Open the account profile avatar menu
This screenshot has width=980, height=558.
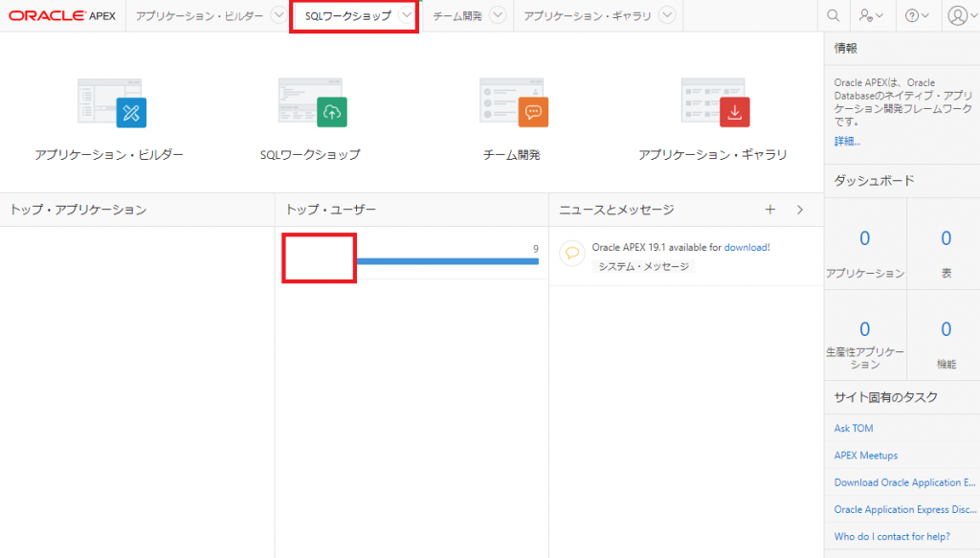(x=962, y=15)
